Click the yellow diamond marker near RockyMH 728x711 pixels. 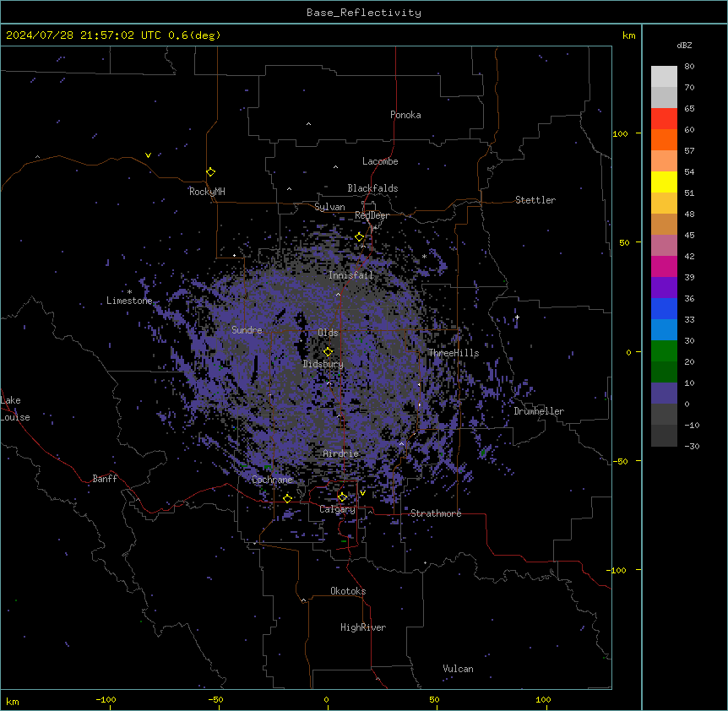click(x=211, y=172)
